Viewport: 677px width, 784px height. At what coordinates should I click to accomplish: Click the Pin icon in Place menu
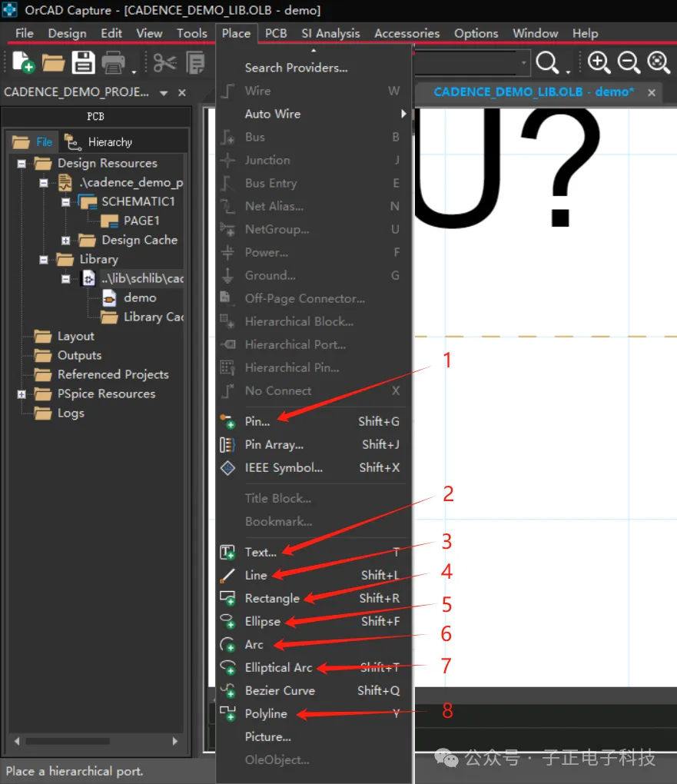(228, 421)
